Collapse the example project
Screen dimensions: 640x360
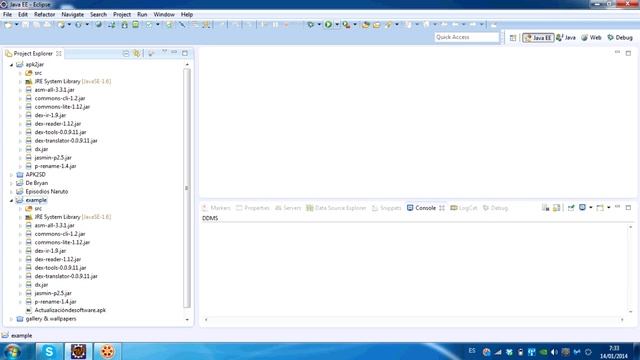[11, 200]
